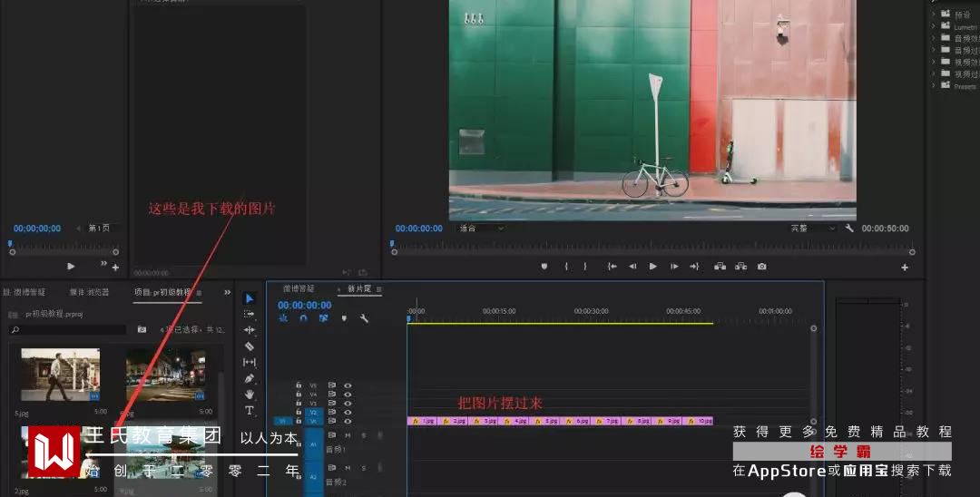
Task: Hide V5 track with eye icon
Action: tap(348, 385)
